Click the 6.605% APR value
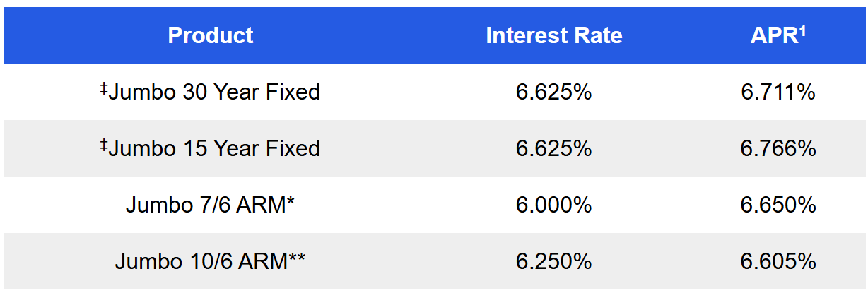 pos(778,261)
